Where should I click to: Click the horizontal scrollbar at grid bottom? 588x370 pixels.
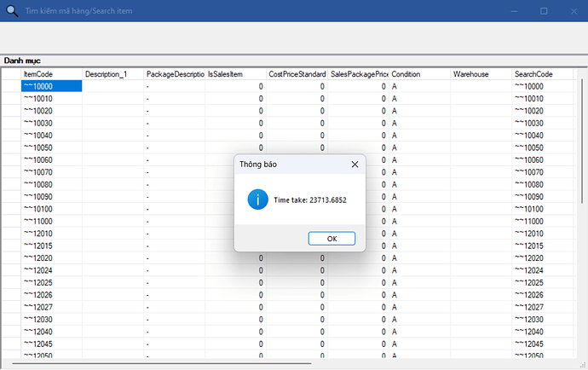(x=161, y=363)
